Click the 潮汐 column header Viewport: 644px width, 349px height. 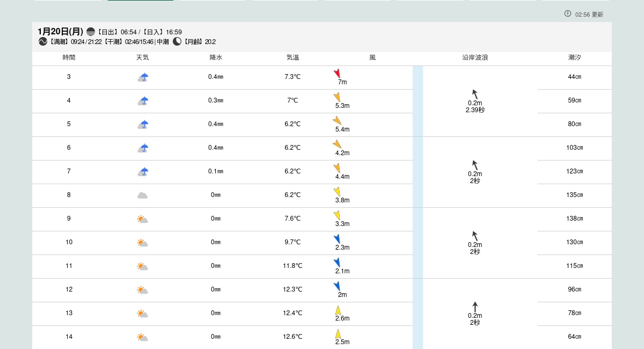(574, 57)
